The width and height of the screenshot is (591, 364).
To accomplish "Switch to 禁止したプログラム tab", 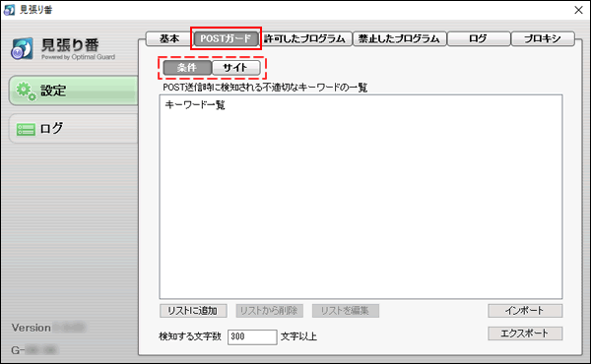I will [399, 38].
